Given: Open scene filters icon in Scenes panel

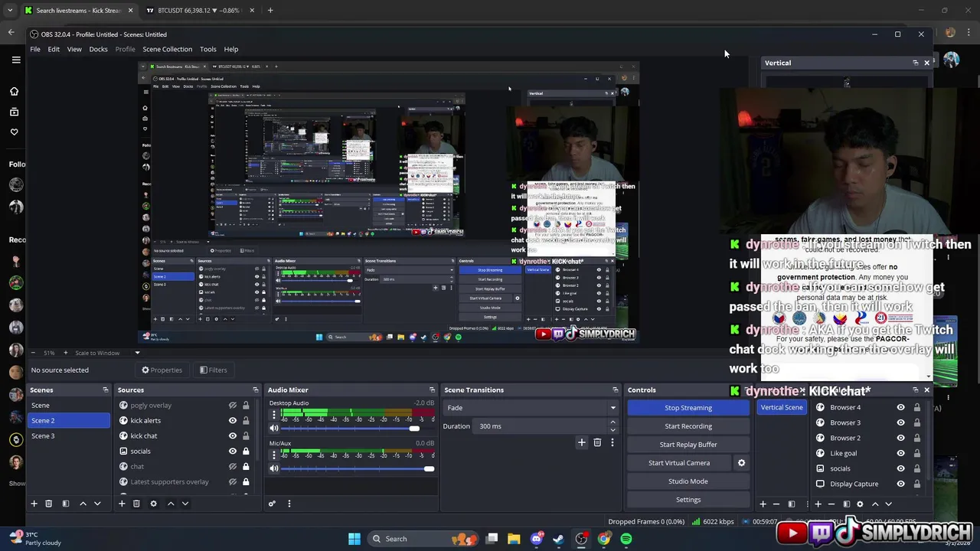Looking at the screenshot, I should (66, 504).
